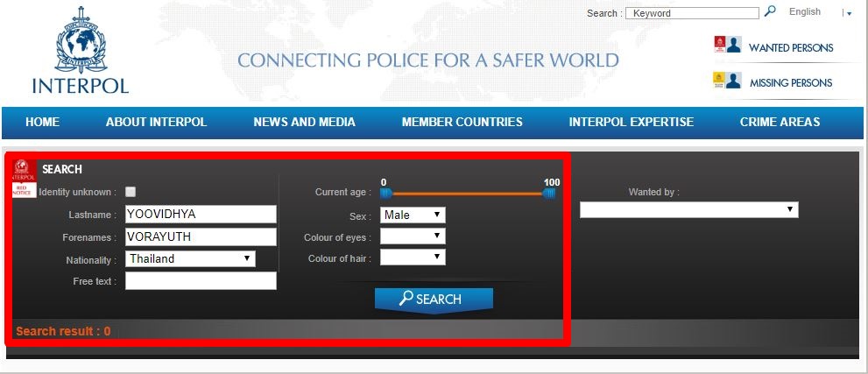868x374 pixels.
Task: Click the Keyword search box at top
Action: coord(692,13)
